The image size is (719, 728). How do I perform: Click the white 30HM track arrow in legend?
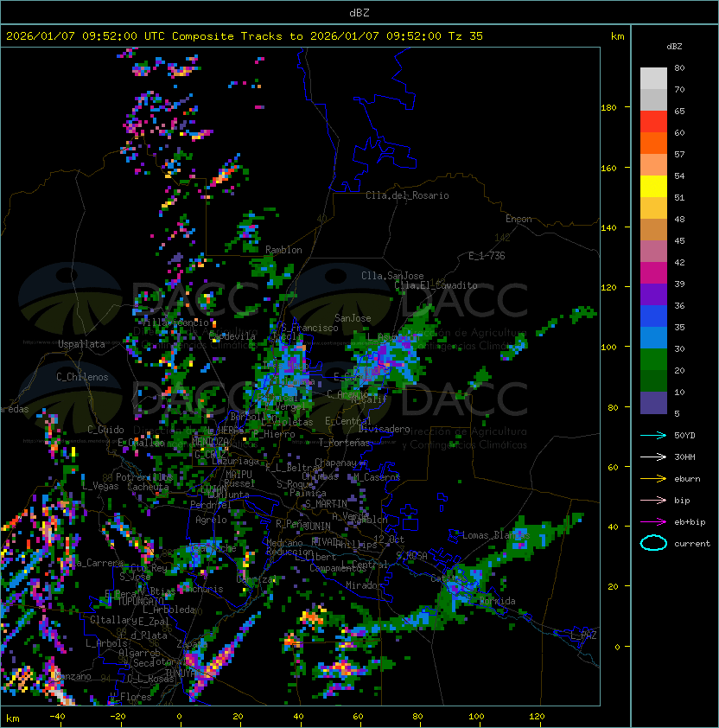653,457
